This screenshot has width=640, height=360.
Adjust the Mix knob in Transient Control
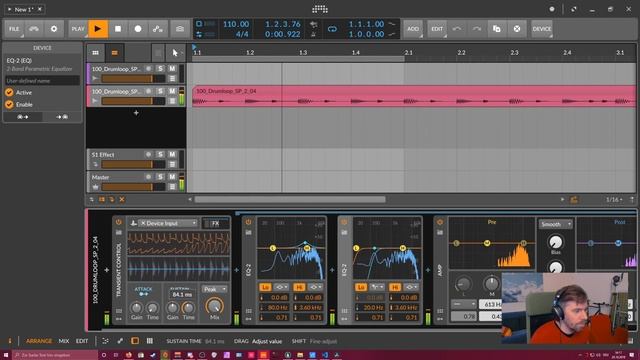(x=214, y=306)
